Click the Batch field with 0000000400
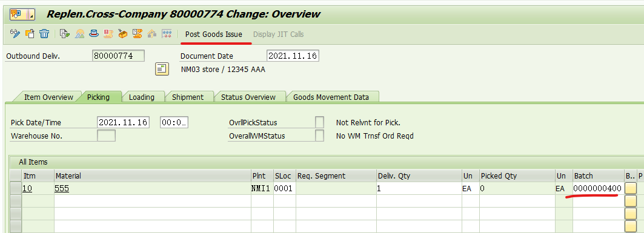 (x=598, y=188)
